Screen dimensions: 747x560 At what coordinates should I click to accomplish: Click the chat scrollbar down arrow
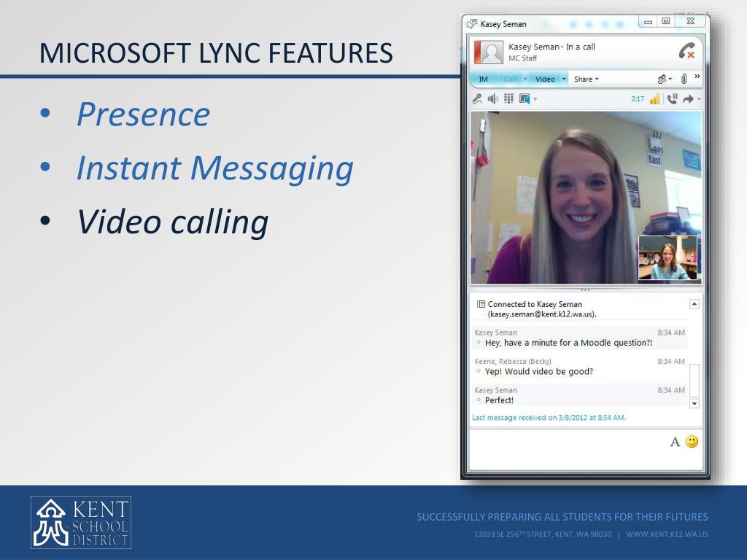click(694, 403)
